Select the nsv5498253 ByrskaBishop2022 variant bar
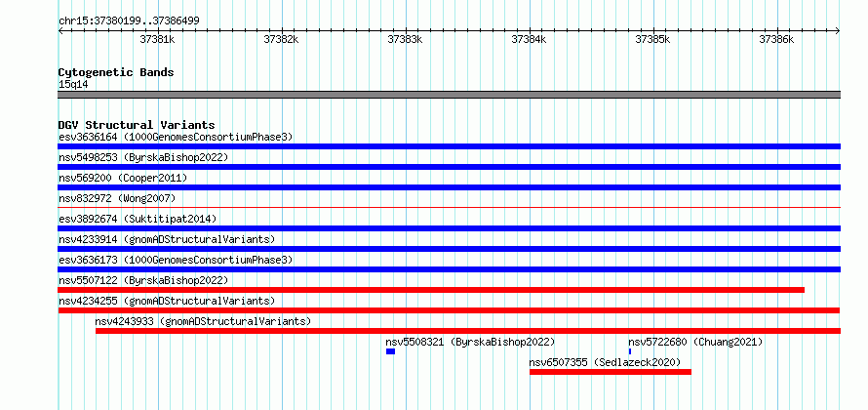The image size is (868, 410). pos(449,167)
